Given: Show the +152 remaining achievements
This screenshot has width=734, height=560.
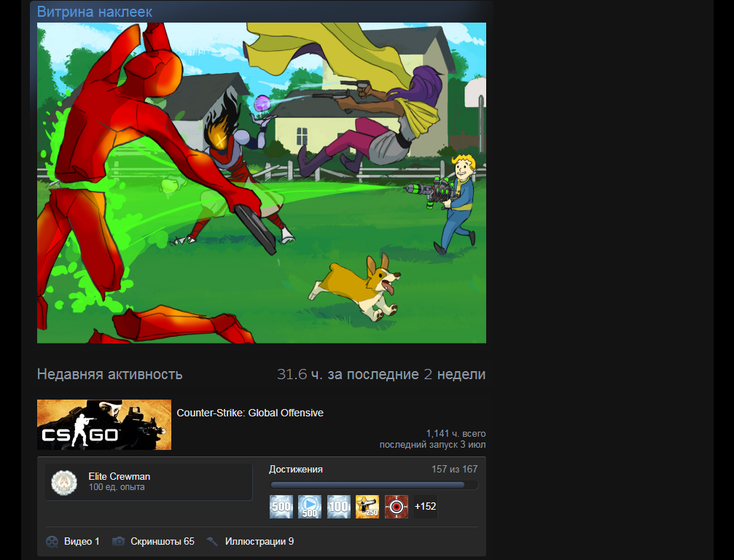Looking at the screenshot, I should coord(426,507).
